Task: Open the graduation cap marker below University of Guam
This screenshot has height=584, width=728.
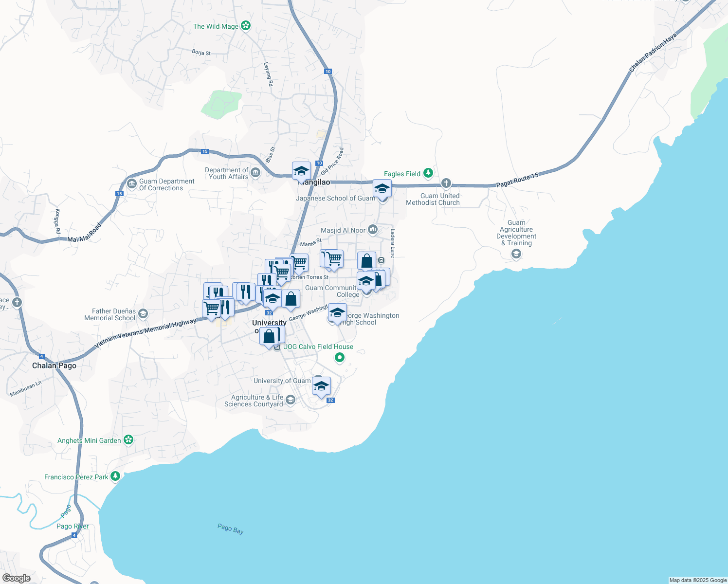Action: point(321,386)
